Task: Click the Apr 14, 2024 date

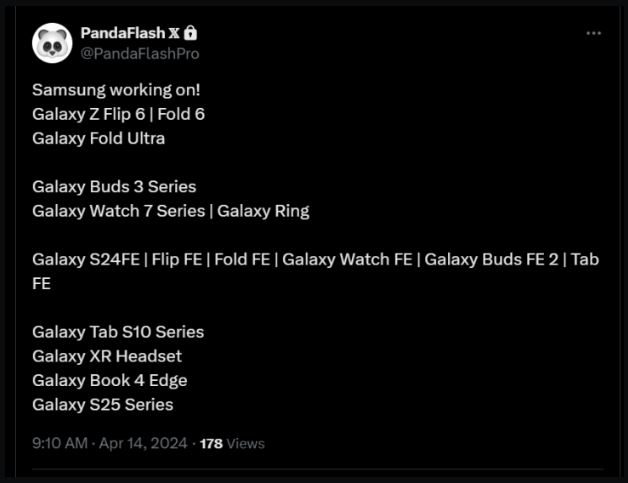Action: point(143,443)
